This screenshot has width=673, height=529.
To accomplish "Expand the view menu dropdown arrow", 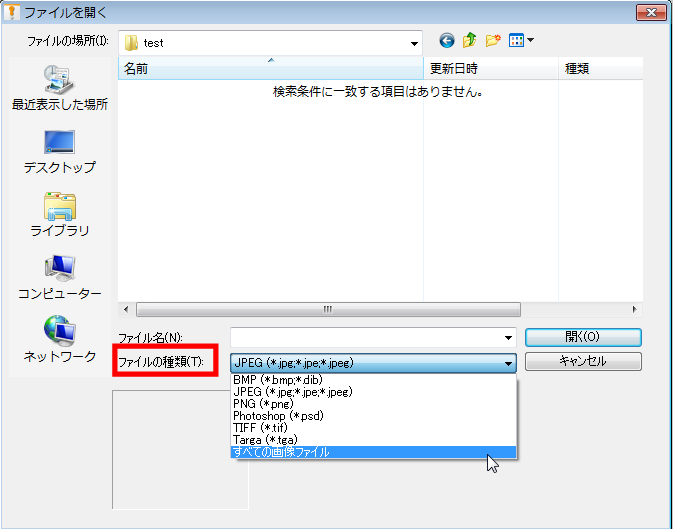I will click(531, 40).
